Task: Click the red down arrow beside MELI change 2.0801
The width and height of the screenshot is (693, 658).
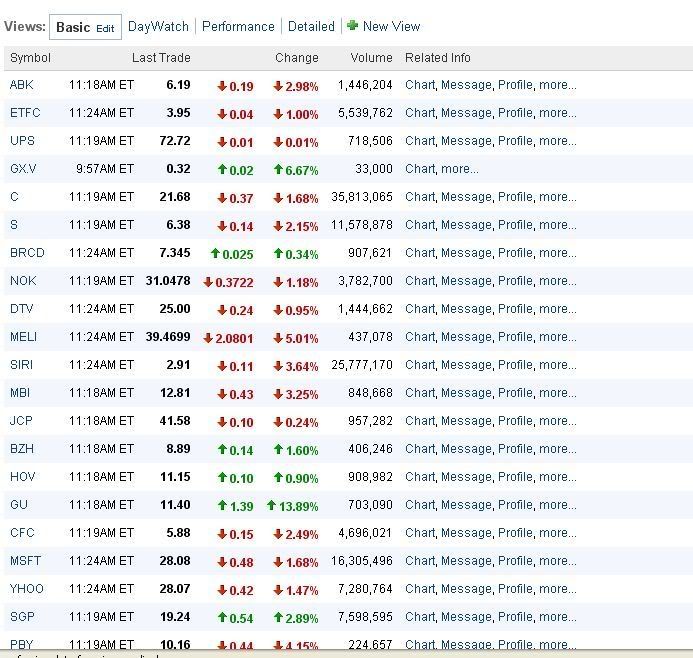Action: pos(209,338)
